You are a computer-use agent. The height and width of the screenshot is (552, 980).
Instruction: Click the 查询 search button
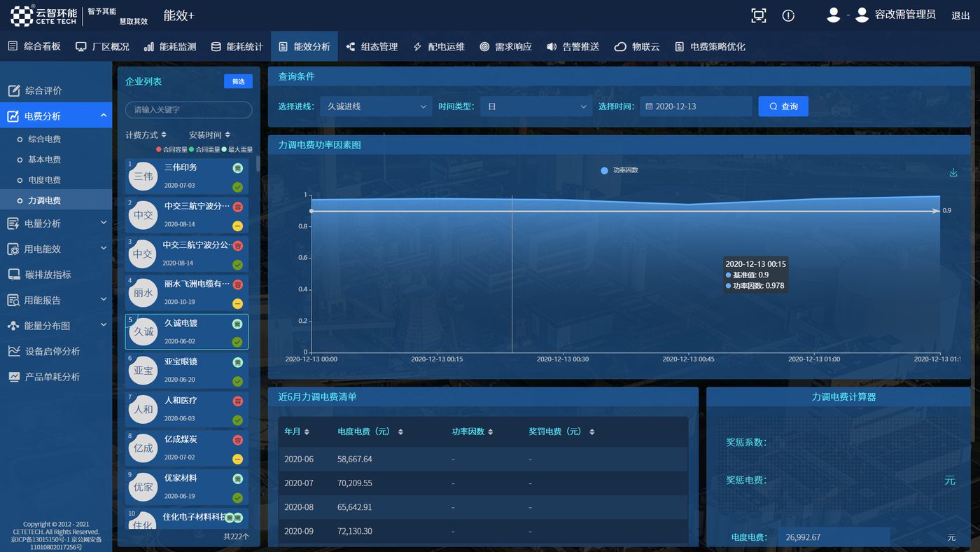(x=783, y=106)
